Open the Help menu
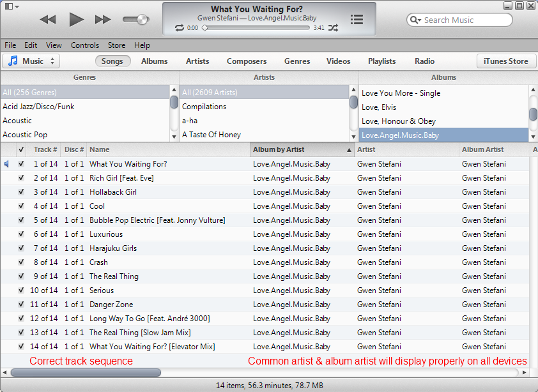The image size is (538, 392). (x=142, y=45)
